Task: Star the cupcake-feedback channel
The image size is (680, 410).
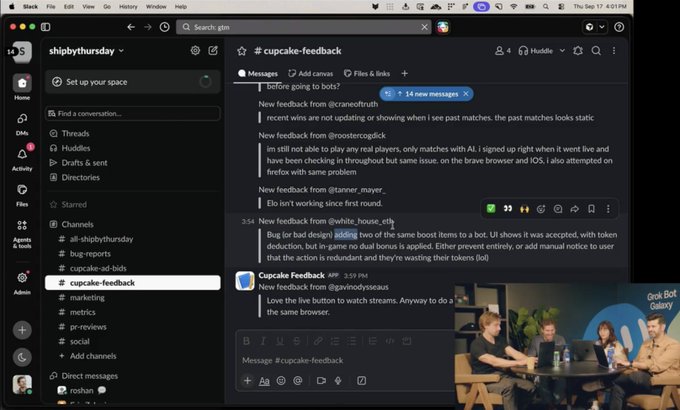Action: (242, 51)
